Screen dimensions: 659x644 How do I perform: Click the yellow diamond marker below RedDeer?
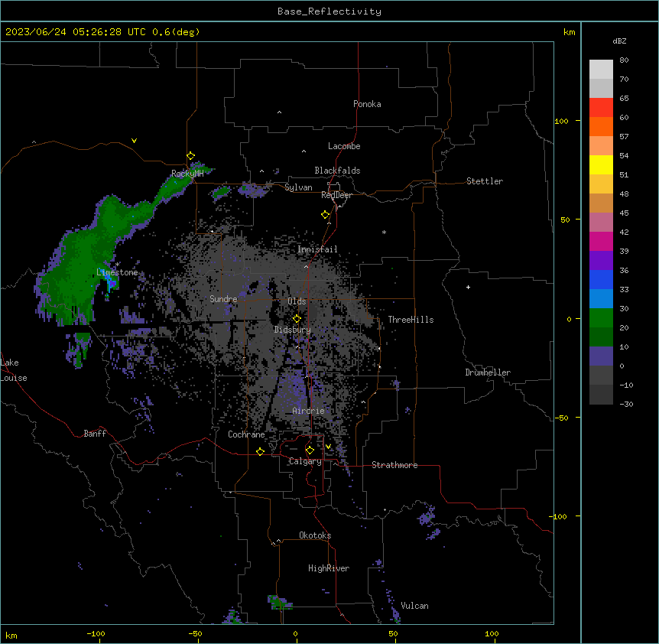[326, 215]
